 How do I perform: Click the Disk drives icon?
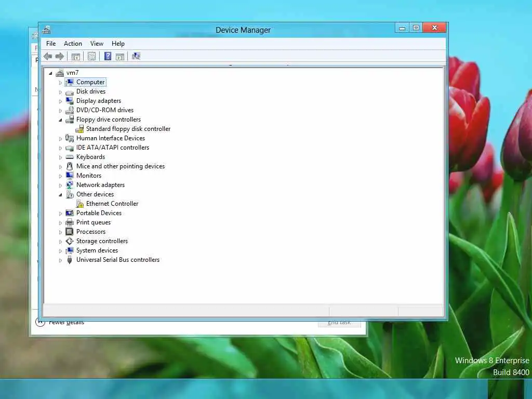(x=70, y=91)
